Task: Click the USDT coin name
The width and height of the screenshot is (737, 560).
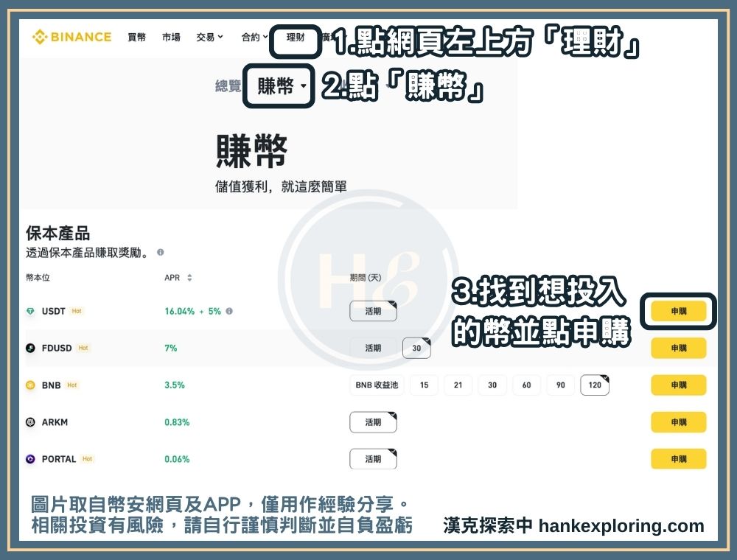Action: (54, 311)
